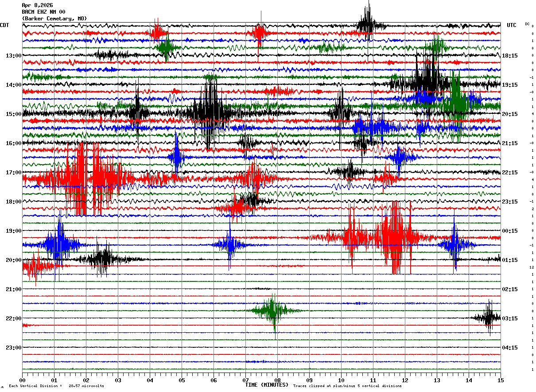Image resolution: width=536 pixels, height=392 pixels.
Task: Click minute tick "05" on bottom axis
Action: coord(182,380)
